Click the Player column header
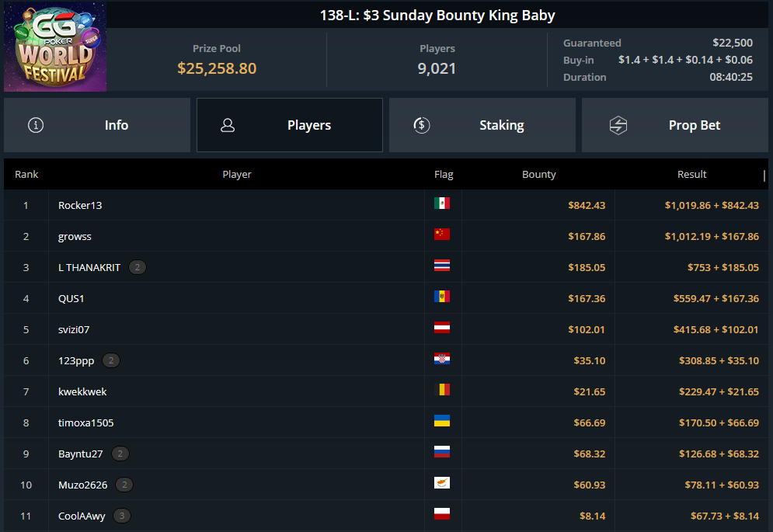Image resolution: width=773 pixels, height=532 pixels. [237, 175]
